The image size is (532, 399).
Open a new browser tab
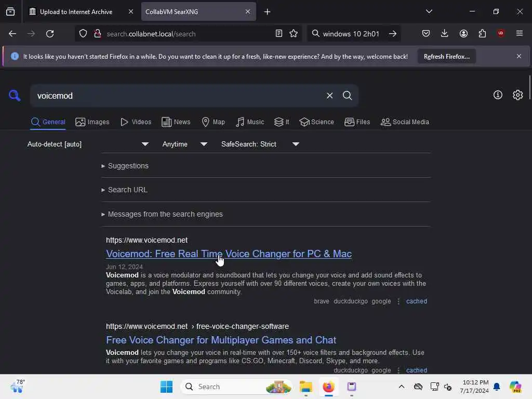point(267,12)
